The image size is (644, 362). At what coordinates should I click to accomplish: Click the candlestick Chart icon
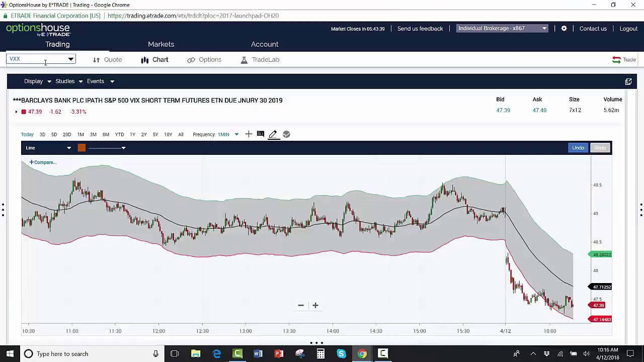click(145, 60)
